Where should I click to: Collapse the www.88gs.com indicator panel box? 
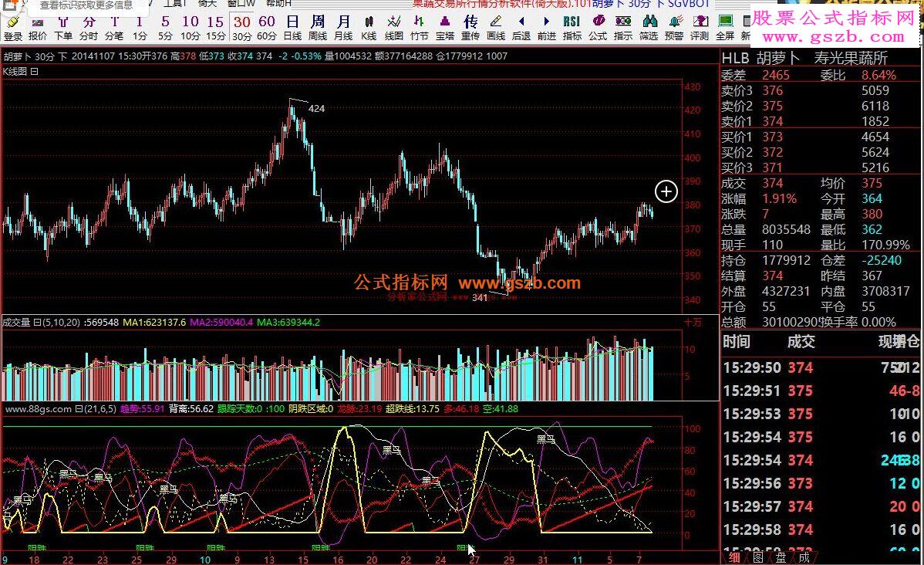(79, 409)
